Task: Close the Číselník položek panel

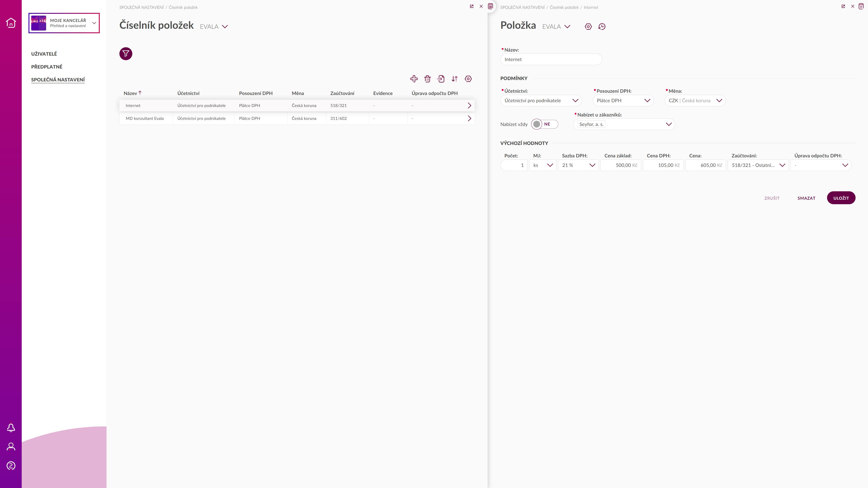Action: pyautogui.click(x=481, y=6)
